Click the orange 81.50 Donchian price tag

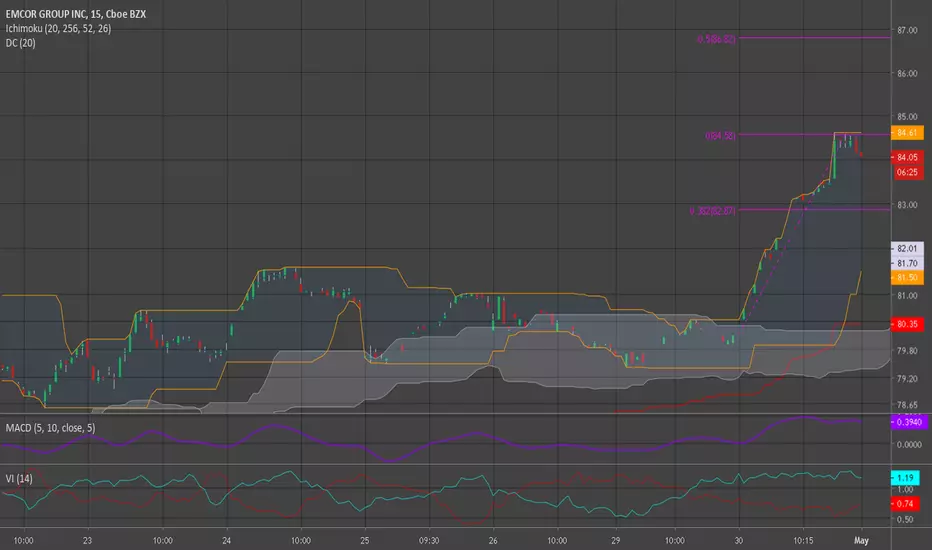907,278
